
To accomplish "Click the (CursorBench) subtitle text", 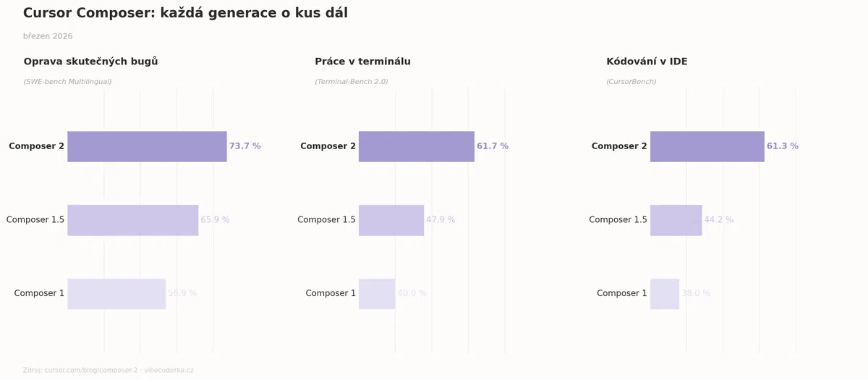I will 631,82.
